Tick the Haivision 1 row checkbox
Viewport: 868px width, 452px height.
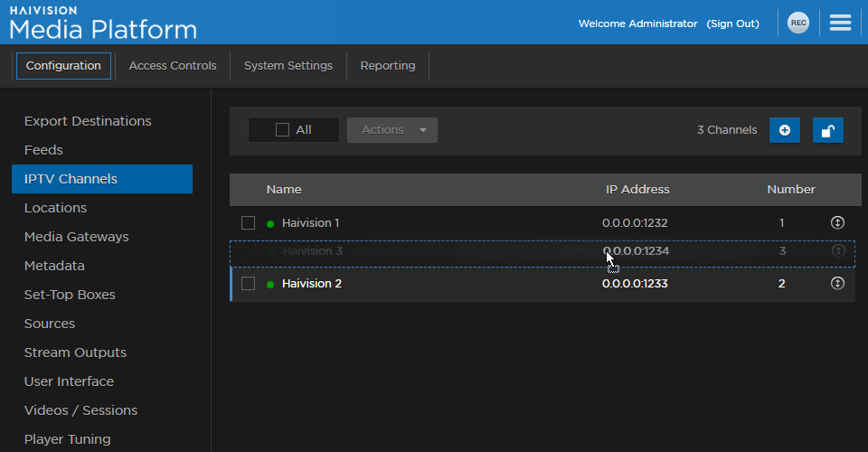coord(248,223)
